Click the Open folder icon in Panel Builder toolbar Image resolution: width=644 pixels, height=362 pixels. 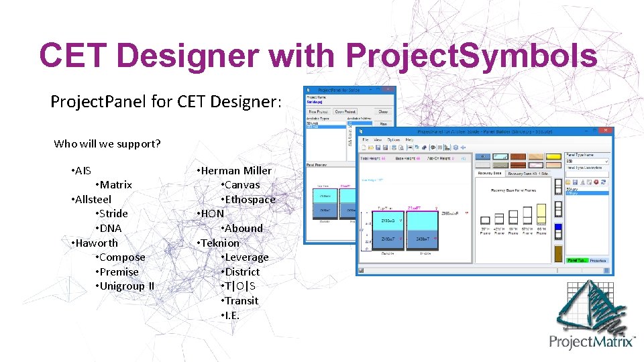coord(371,147)
